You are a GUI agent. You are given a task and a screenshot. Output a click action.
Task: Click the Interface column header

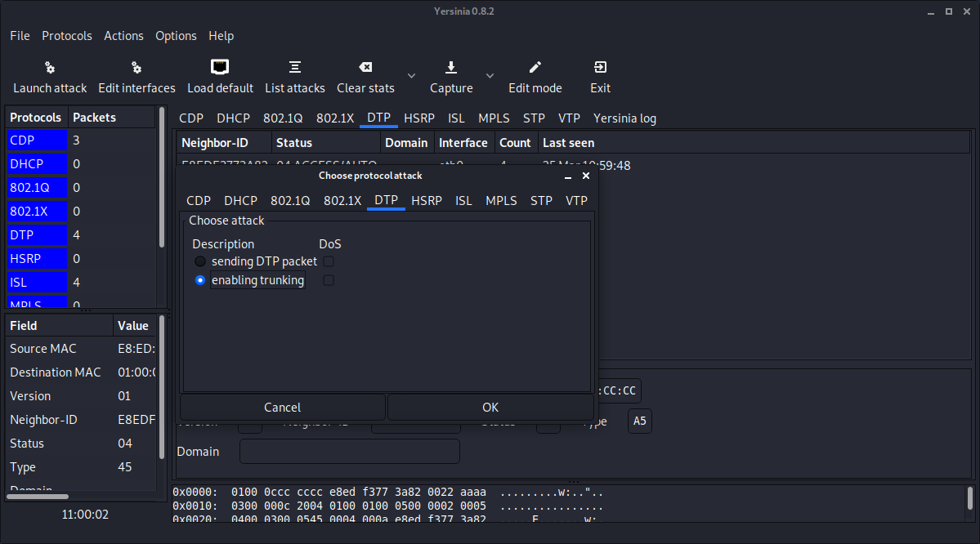(x=463, y=143)
